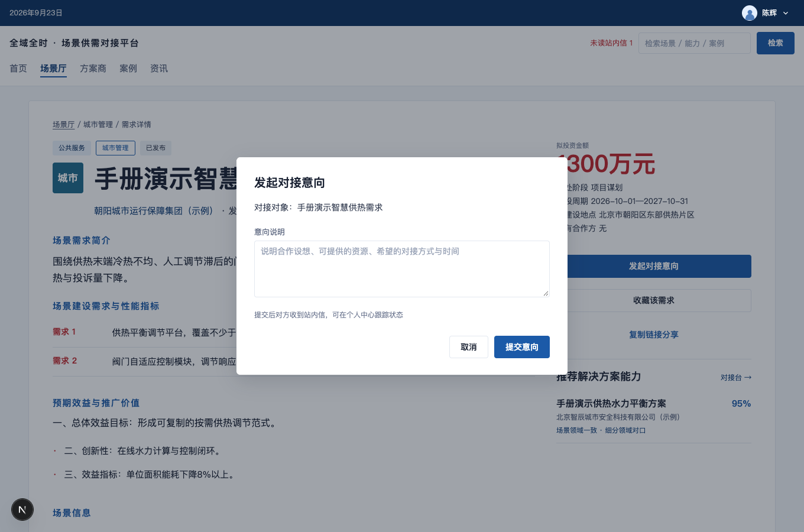Screen dimensions: 804x532
Task: Open the 对接台 arrow link
Action: tap(736, 377)
